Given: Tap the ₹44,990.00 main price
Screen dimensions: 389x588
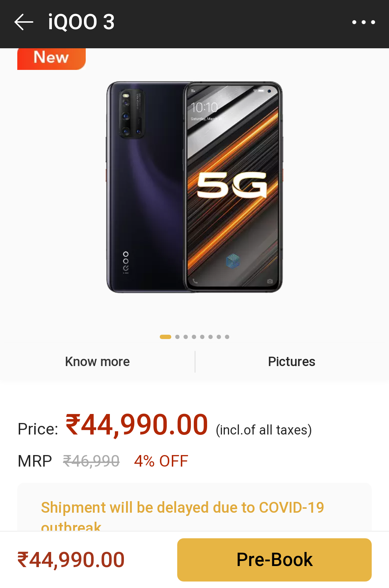Looking at the screenshot, I should coord(137,425).
